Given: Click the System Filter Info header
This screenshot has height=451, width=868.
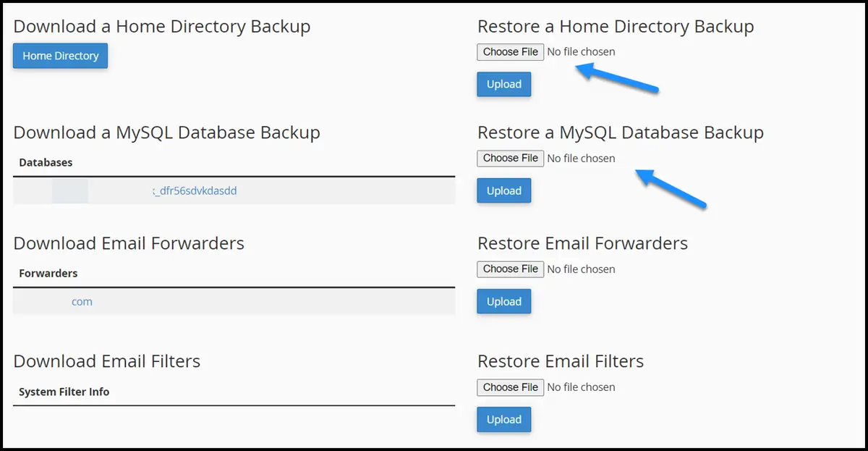Looking at the screenshot, I should 64,392.
